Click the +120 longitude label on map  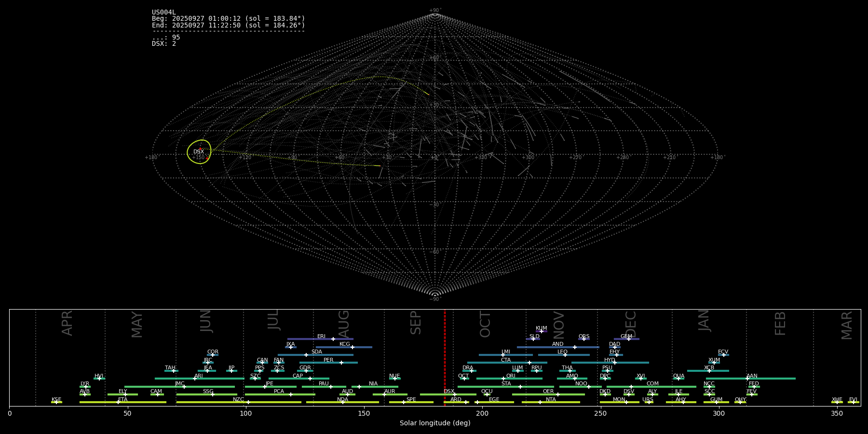coord(245,158)
